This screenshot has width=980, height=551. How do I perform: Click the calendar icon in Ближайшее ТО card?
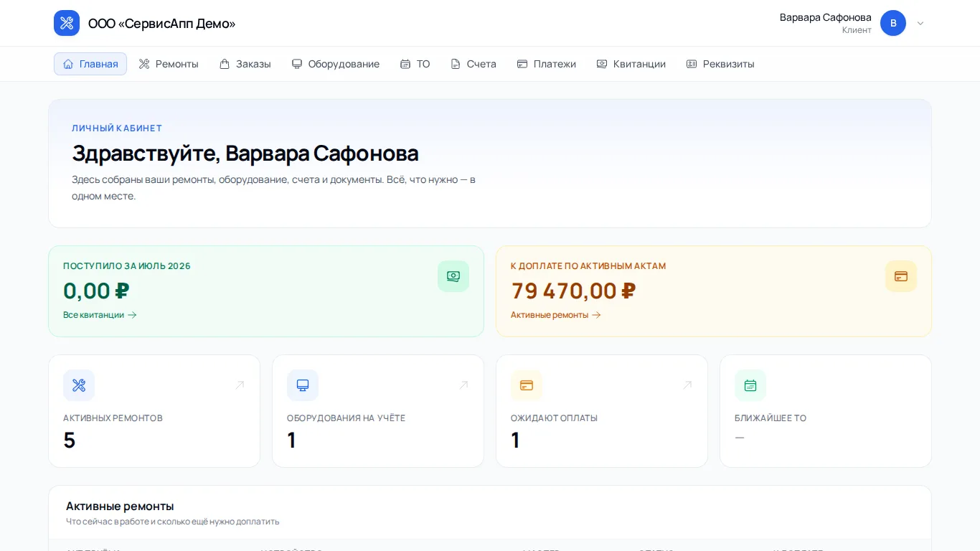(x=750, y=385)
